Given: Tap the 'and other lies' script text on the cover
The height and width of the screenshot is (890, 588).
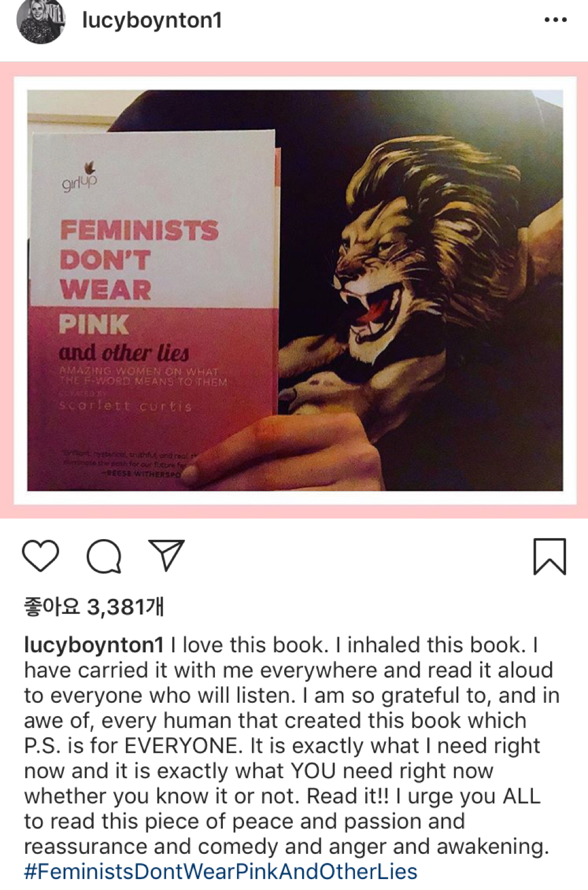Looking at the screenshot, I should coord(124,353).
